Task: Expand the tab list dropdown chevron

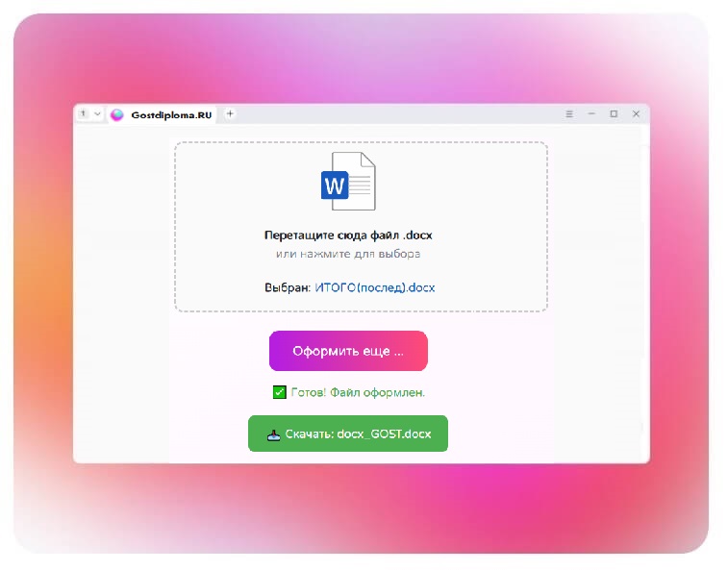Action: click(97, 113)
